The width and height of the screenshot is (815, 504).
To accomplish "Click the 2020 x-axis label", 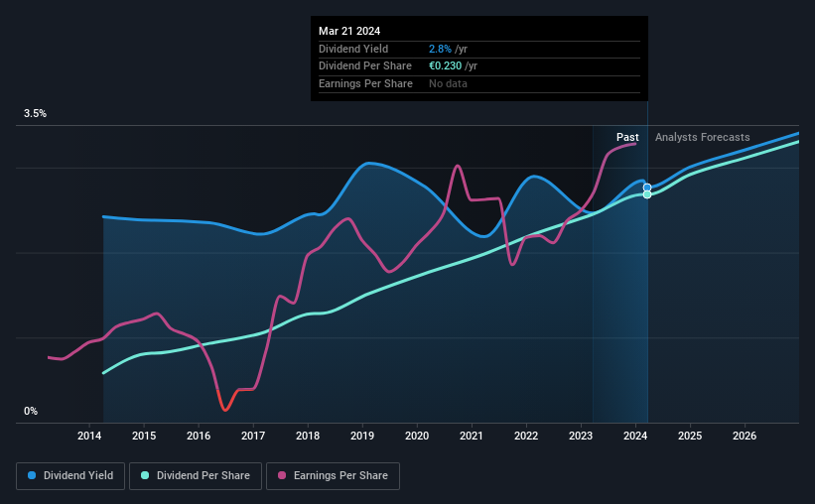I will pyautogui.click(x=417, y=436).
